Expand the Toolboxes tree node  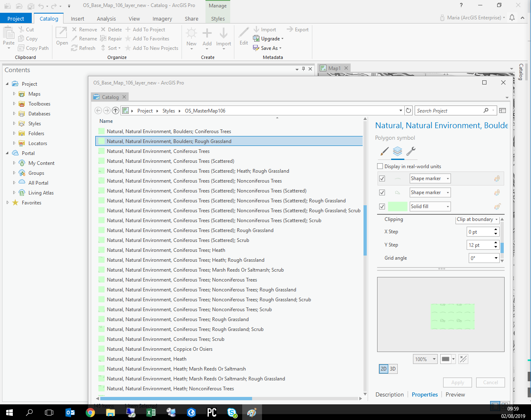(14, 103)
